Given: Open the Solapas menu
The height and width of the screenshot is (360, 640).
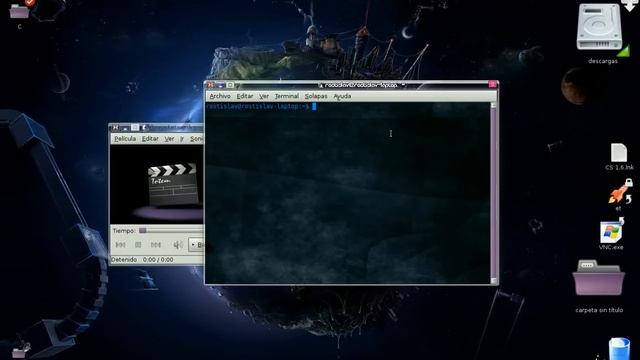Looking at the screenshot, I should click(x=316, y=96).
